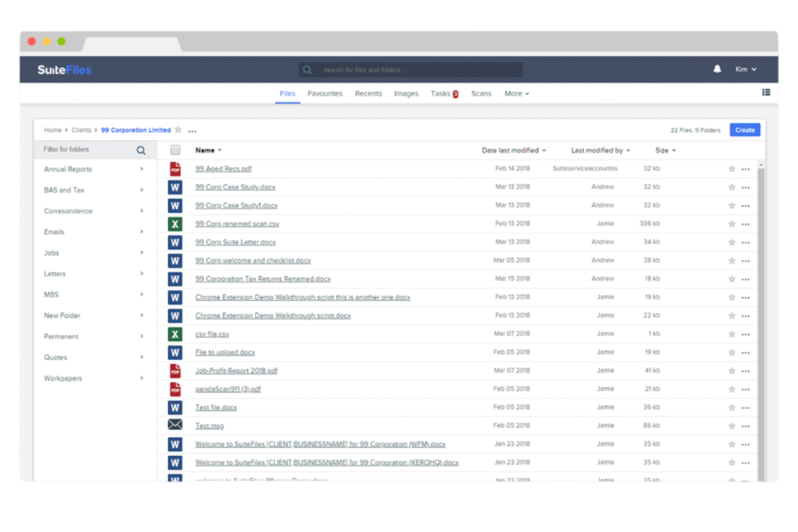Open ellipsis menu for File to upload.docx
798x532 pixels.
tap(746, 353)
